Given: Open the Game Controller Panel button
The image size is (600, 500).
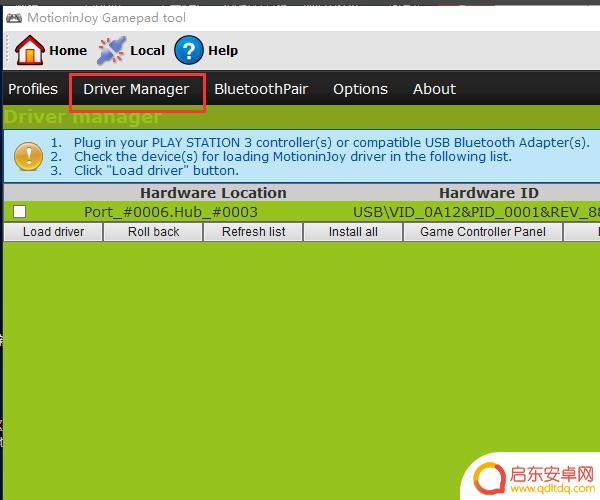Looking at the screenshot, I should 483,232.
